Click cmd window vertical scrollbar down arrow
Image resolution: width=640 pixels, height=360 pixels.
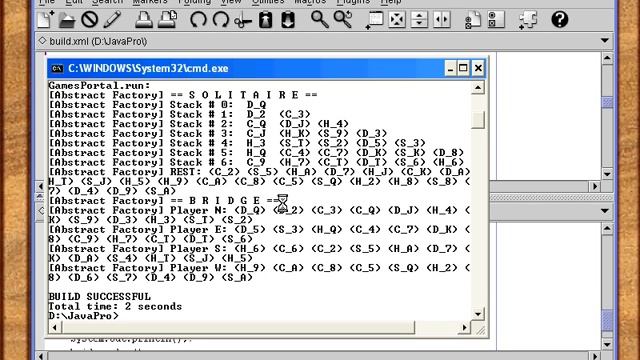tap(478, 314)
